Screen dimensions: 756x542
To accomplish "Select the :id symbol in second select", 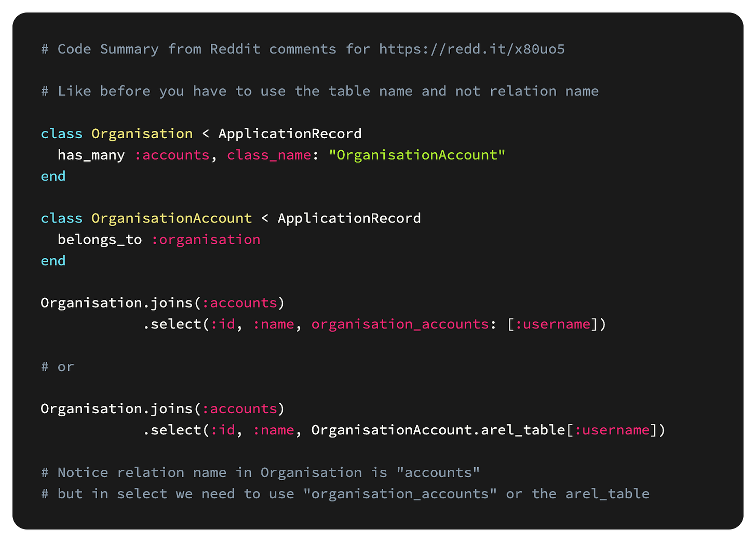I will pyautogui.click(x=224, y=429).
